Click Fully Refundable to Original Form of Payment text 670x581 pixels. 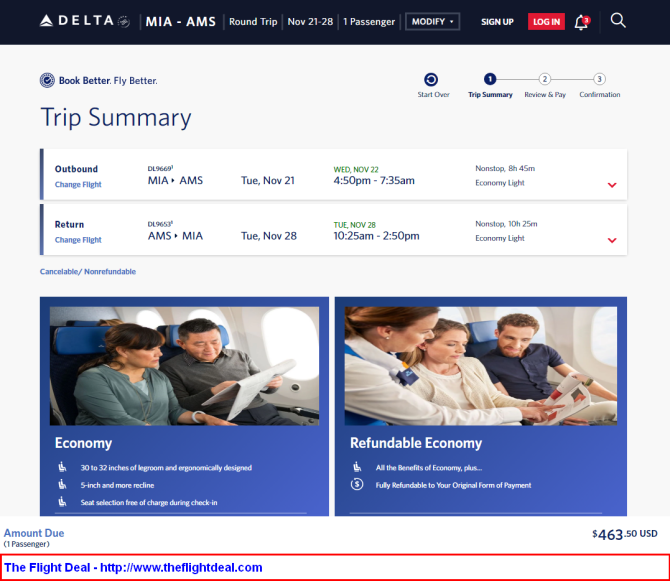[x=453, y=485]
